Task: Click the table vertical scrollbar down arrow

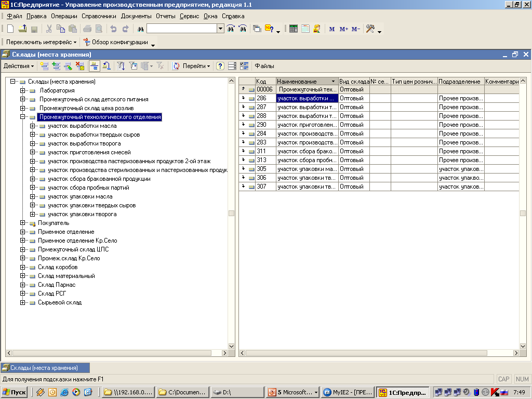Action: [523, 347]
